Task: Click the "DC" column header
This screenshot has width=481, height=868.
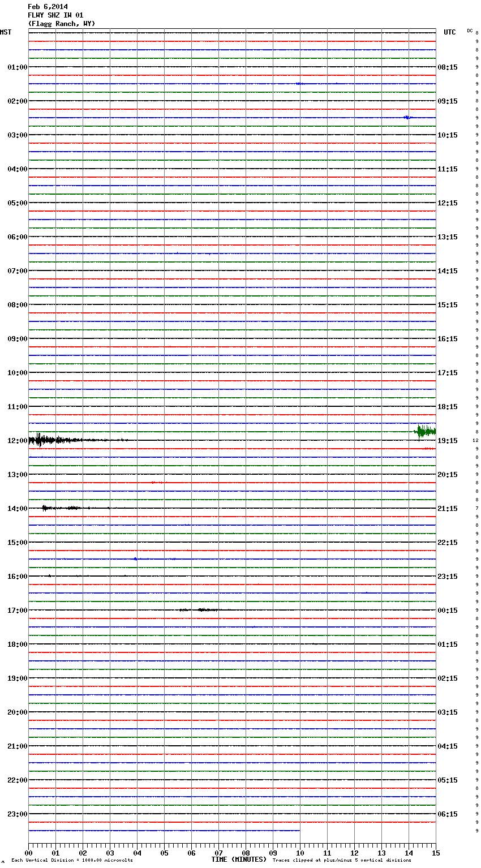Action: (x=470, y=31)
